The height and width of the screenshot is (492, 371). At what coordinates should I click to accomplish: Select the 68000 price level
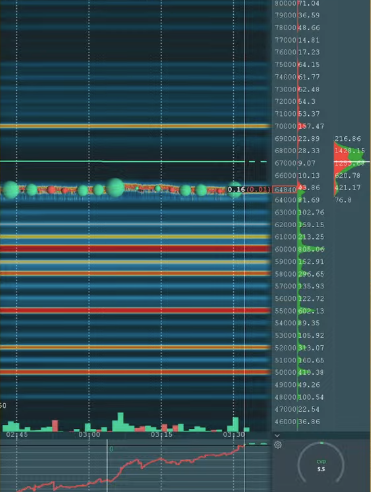[x=285, y=151]
